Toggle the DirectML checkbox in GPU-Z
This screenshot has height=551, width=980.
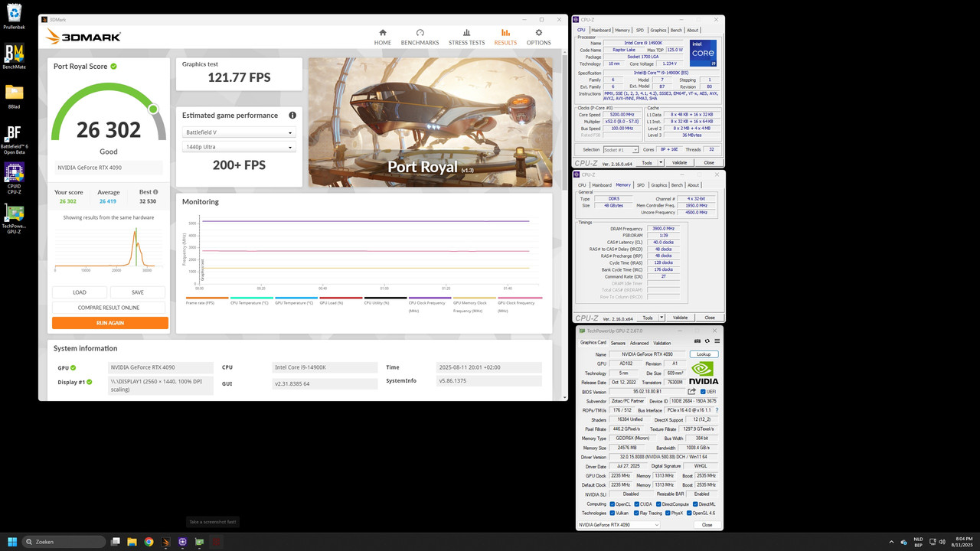695,504
